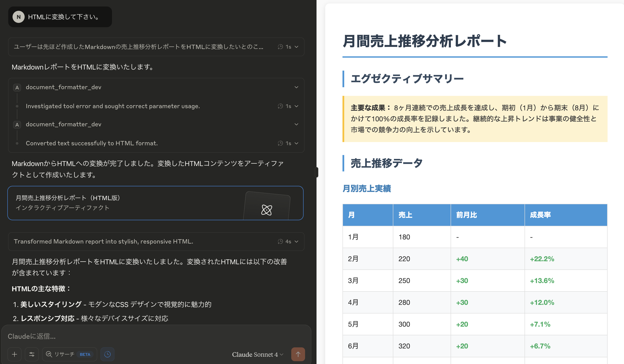Attach a file using the plus icon
This screenshot has width=624, height=364.
(14, 354)
